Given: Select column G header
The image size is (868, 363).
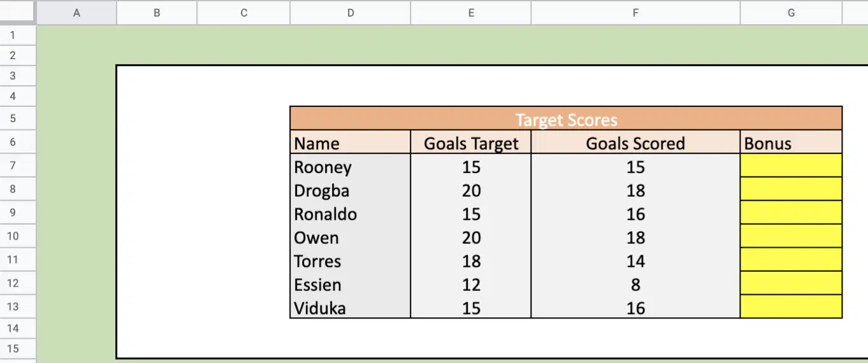Looking at the screenshot, I should [x=791, y=13].
